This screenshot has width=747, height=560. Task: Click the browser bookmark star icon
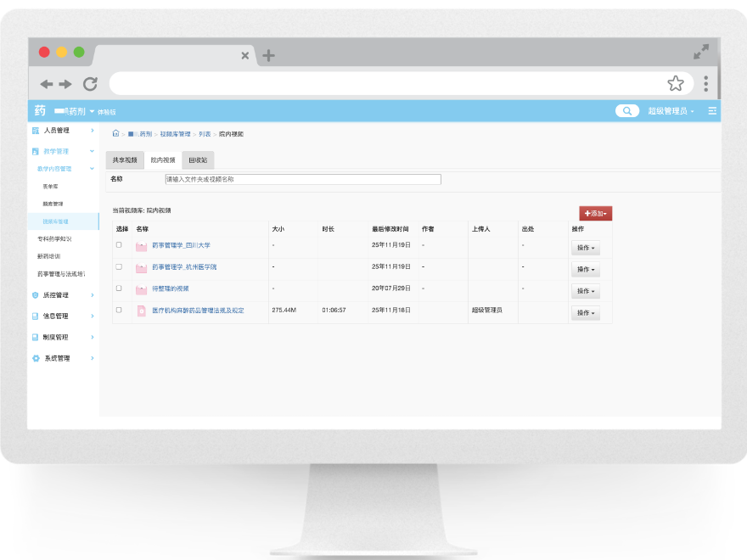point(675,83)
